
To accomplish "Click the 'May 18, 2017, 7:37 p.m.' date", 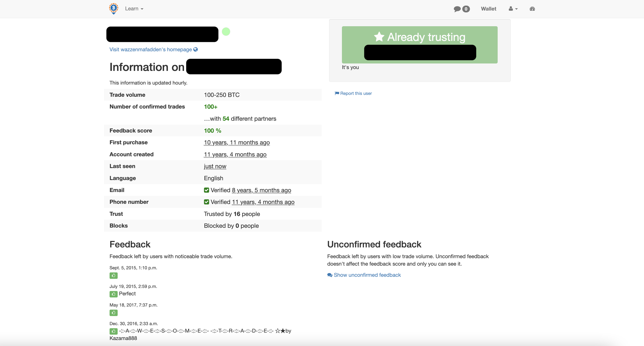I will pos(134,305).
